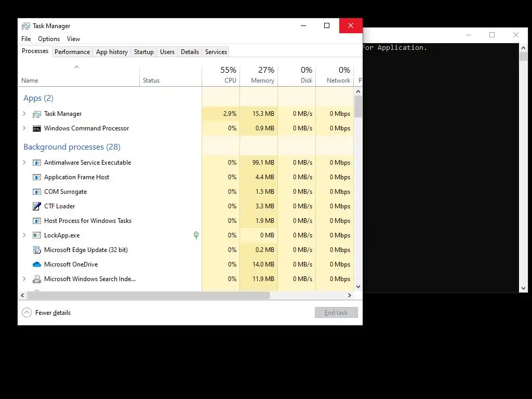Click the Microsoft Edge Update (32 bit) name
Image resolution: width=532 pixels, height=399 pixels.
[86, 250]
